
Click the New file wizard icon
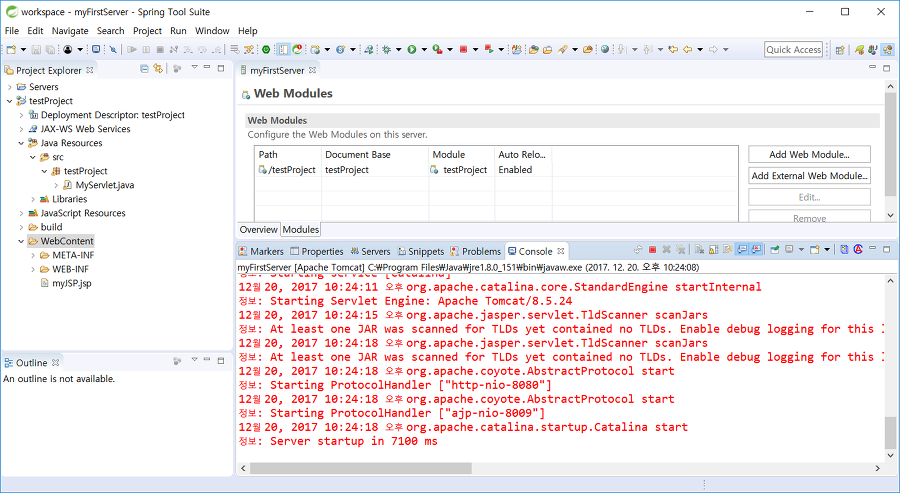coord(11,50)
